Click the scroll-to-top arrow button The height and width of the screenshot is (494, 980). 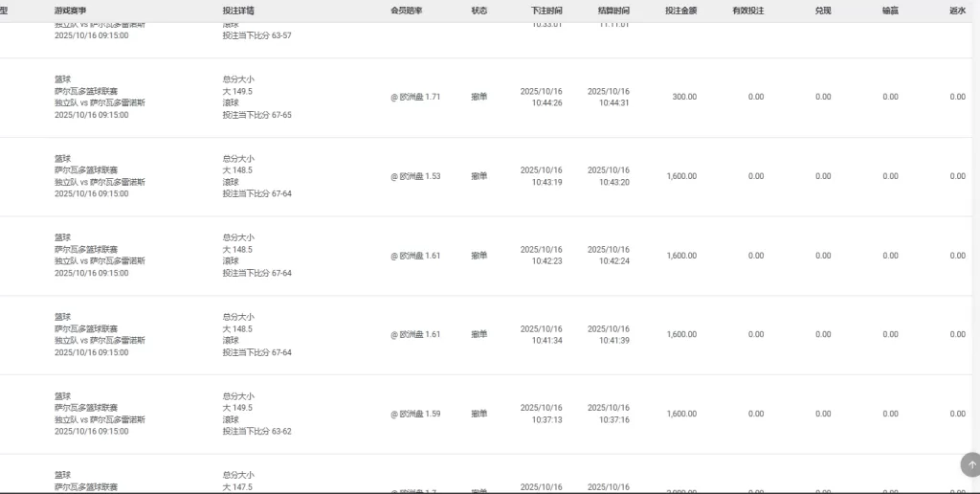pyautogui.click(x=971, y=464)
